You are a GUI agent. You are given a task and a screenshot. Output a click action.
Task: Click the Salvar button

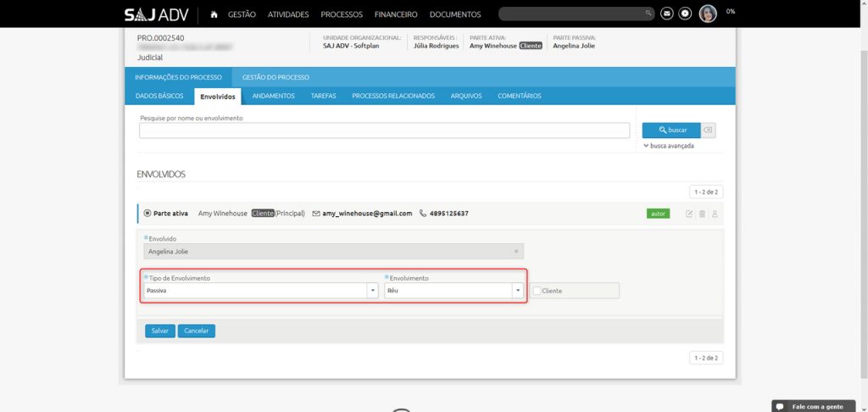(x=160, y=331)
